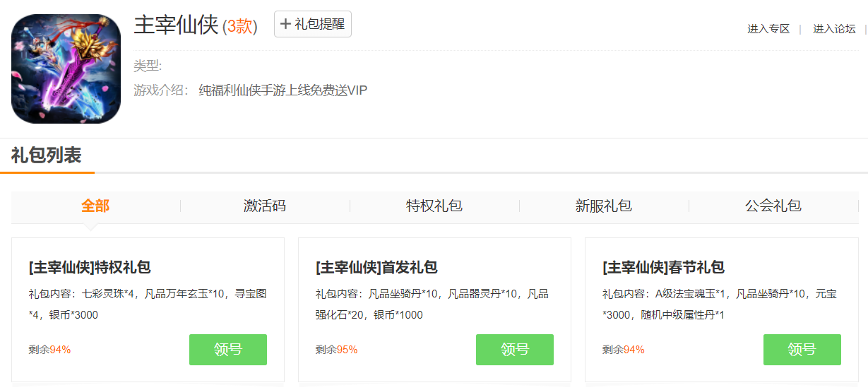Open the [主宰仙侠]特权礼包 card title
Image resolution: width=868 pixels, height=390 pixels.
pyautogui.click(x=90, y=268)
